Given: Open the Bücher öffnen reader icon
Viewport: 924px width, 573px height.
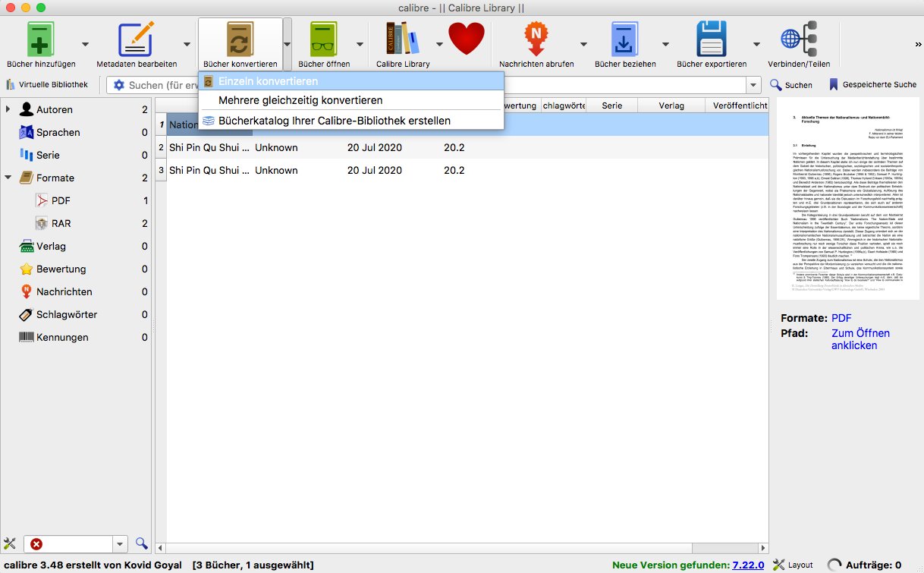Looking at the screenshot, I should pos(323,38).
